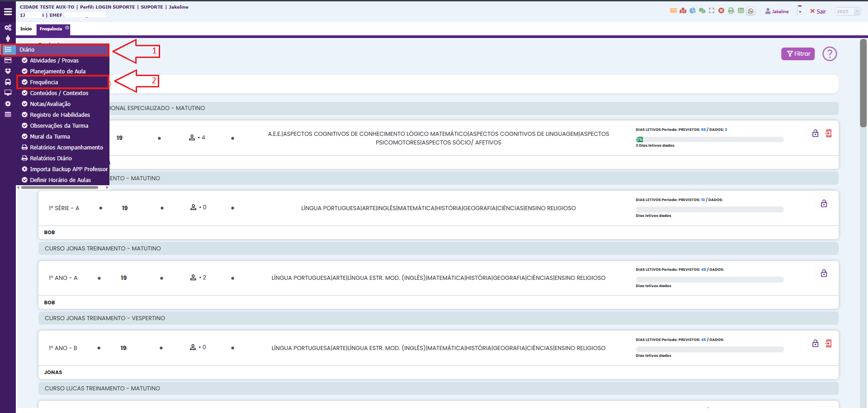Image resolution: width=868 pixels, height=413 pixels.
Task: Click the bus icon in left sidebar
Action: click(8, 82)
